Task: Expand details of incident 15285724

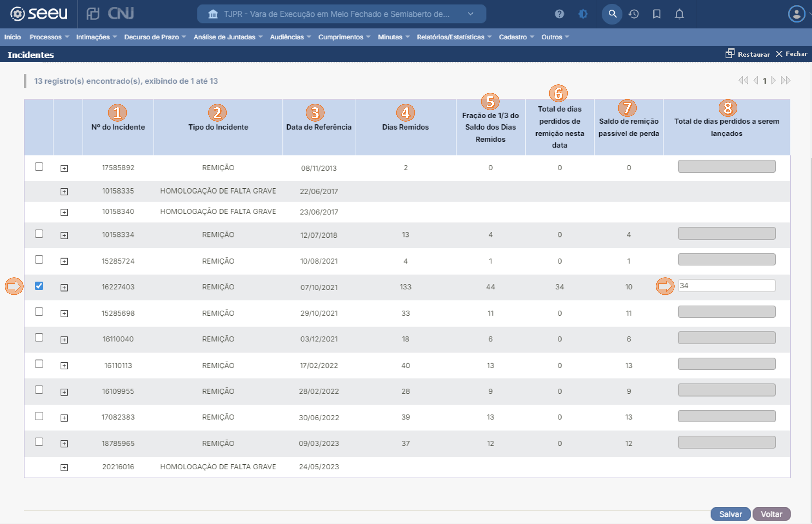Action: click(64, 261)
